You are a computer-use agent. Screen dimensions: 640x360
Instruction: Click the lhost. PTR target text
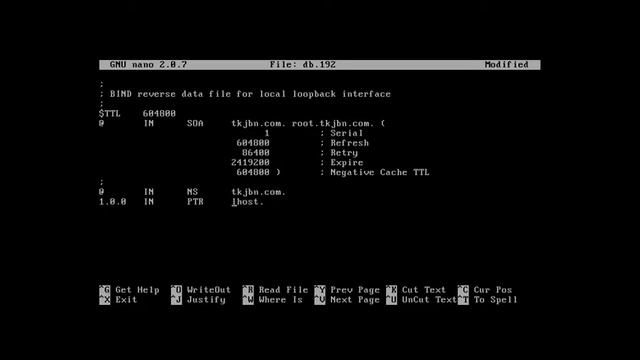(248, 202)
